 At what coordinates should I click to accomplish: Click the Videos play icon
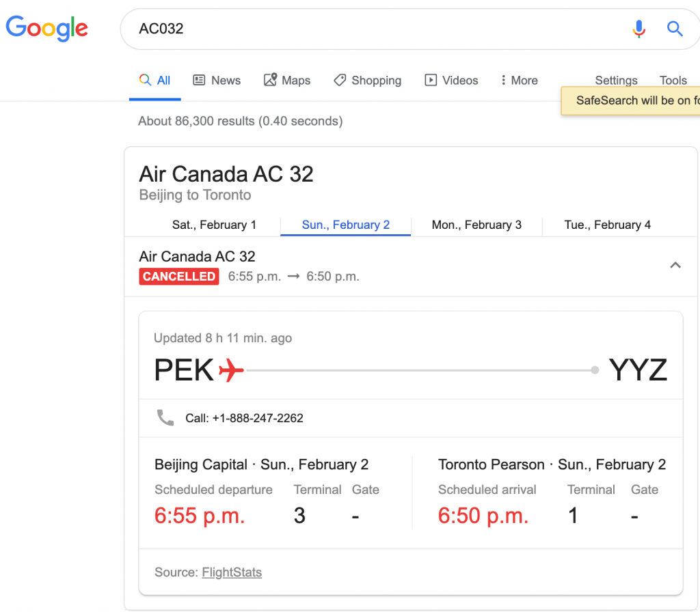(431, 81)
